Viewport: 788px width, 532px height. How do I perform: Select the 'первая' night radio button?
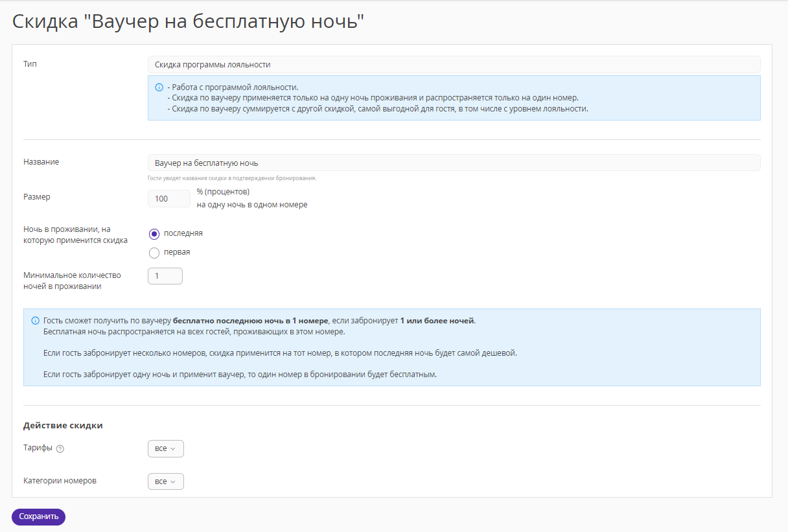[x=154, y=253]
